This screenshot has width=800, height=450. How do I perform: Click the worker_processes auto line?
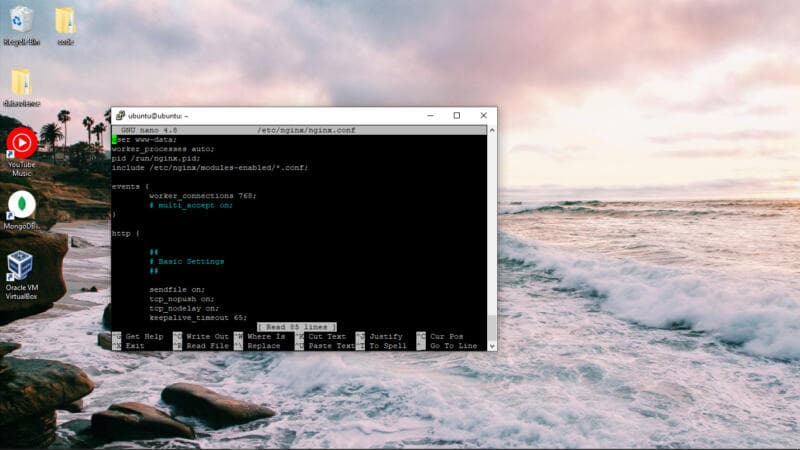[x=163, y=149]
